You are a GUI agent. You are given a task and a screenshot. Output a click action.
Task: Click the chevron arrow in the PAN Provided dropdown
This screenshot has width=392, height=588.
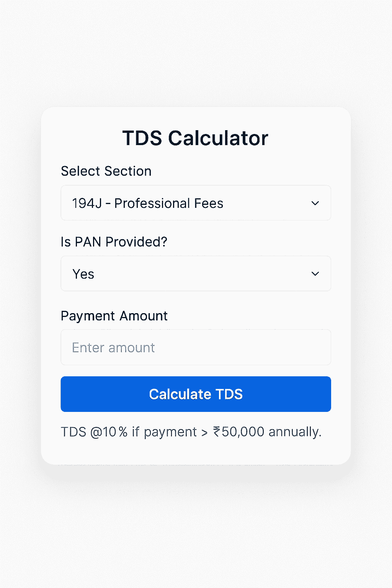[x=315, y=274]
